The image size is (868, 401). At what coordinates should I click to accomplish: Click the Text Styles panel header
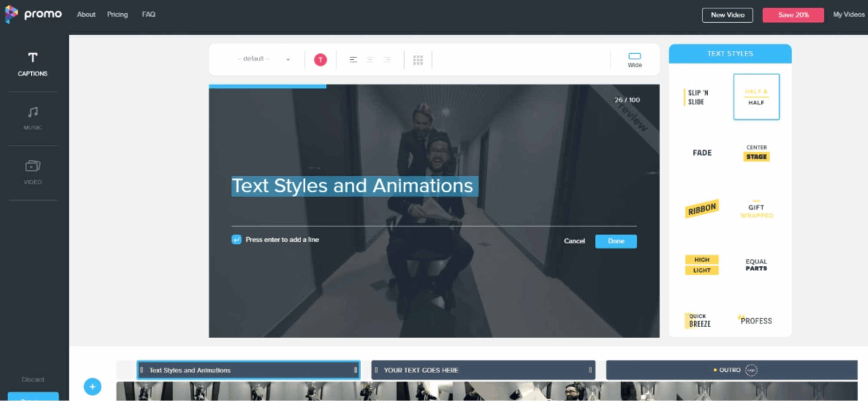pos(730,53)
